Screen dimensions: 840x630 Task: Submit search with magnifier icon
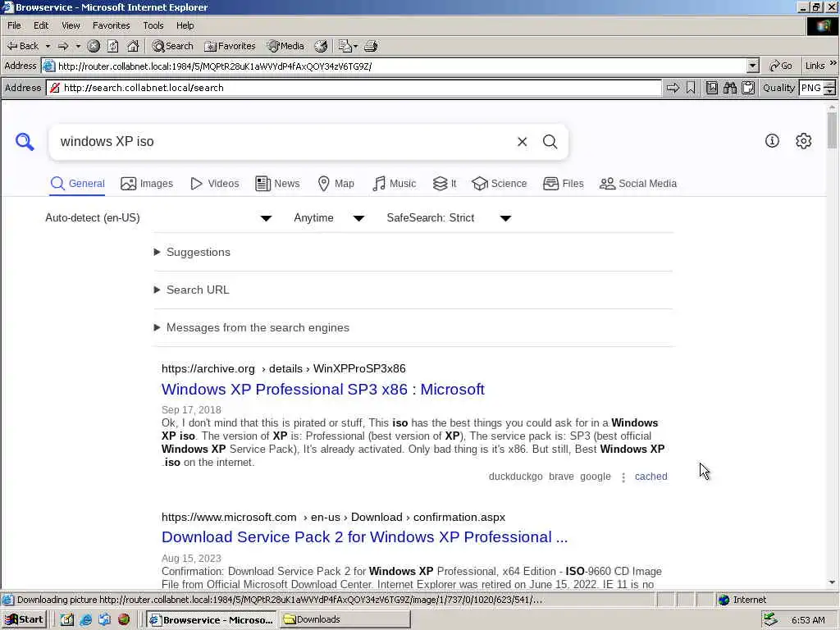[x=550, y=141]
